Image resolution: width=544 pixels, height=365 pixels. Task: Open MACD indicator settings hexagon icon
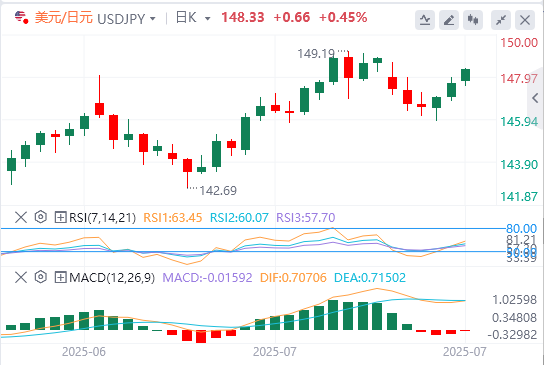[41, 277]
